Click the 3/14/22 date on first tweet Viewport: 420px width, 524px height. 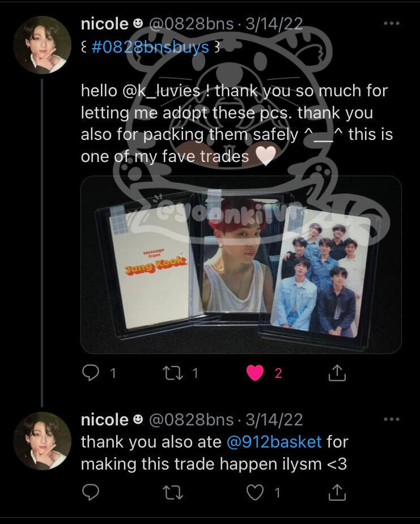click(x=274, y=24)
